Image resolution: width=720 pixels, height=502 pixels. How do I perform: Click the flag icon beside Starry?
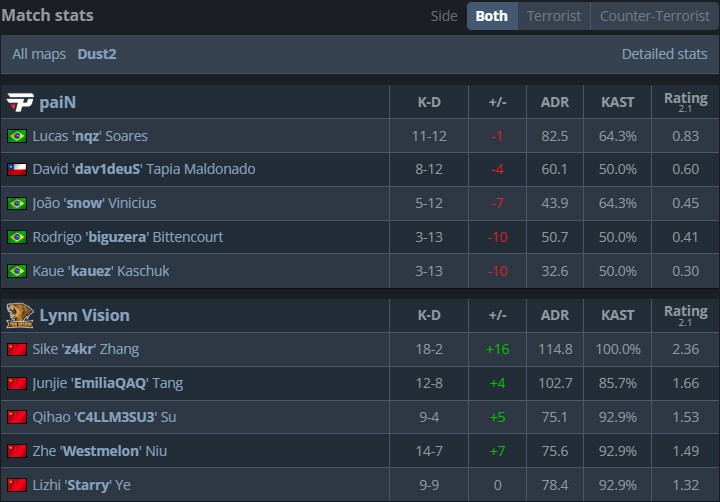(17, 485)
